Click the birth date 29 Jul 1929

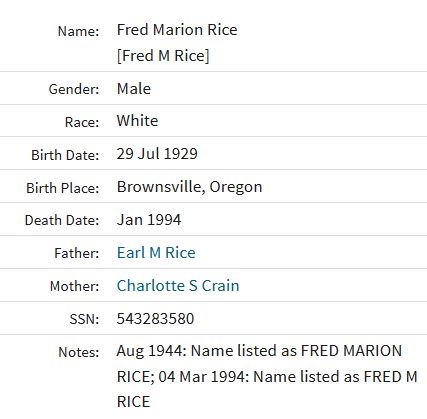pyautogui.click(x=157, y=154)
